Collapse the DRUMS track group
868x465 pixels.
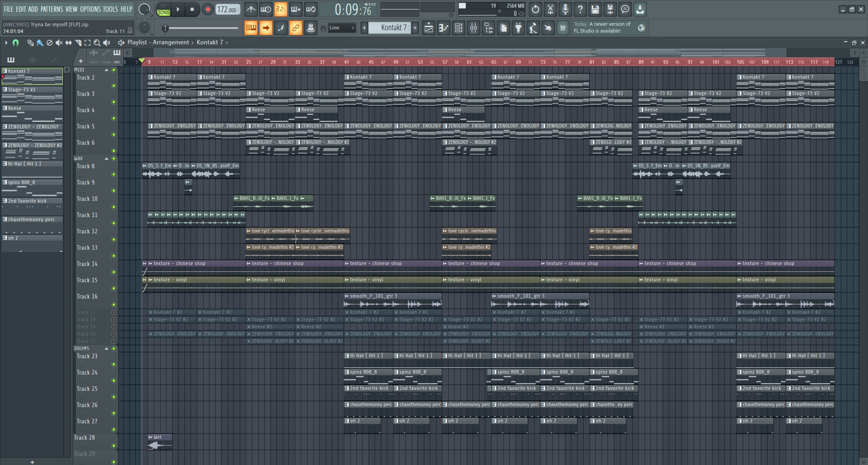click(107, 349)
